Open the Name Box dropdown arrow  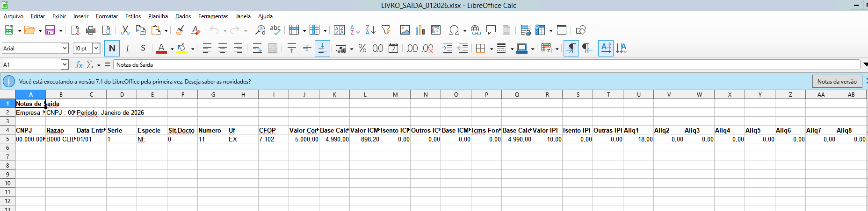pyautogui.click(x=65, y=64)
